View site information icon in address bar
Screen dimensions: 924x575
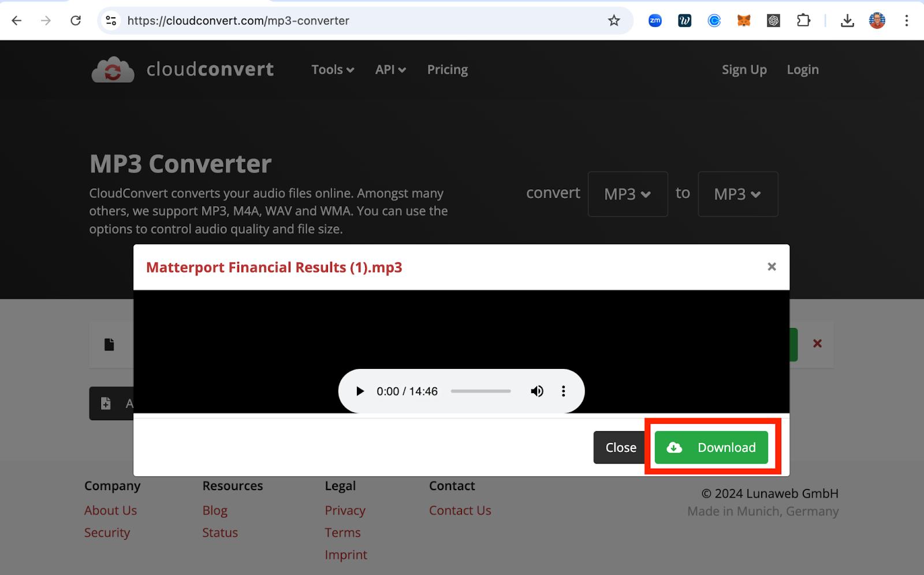pyautogui.click(x=111, y=21)
